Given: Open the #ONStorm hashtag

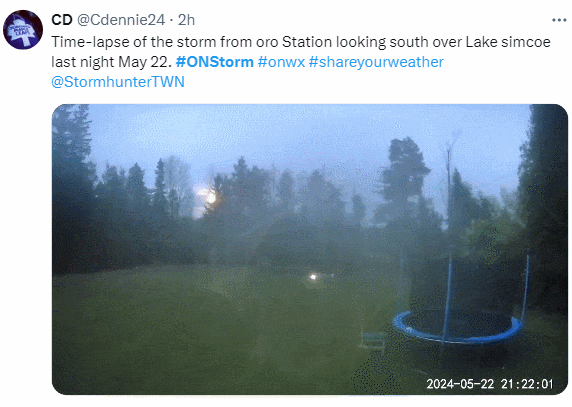Looking at the screenshot, I should pyautogui.click(x=214, y=62).
